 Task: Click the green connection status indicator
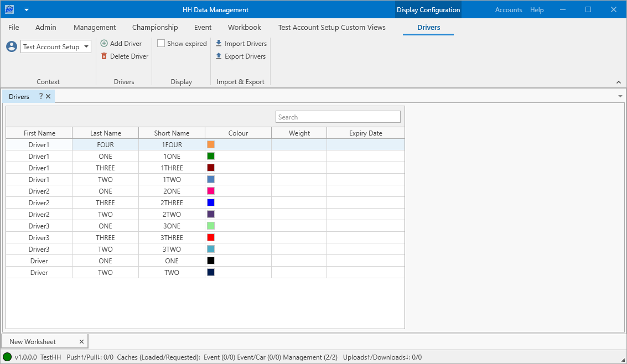[7, 357]
